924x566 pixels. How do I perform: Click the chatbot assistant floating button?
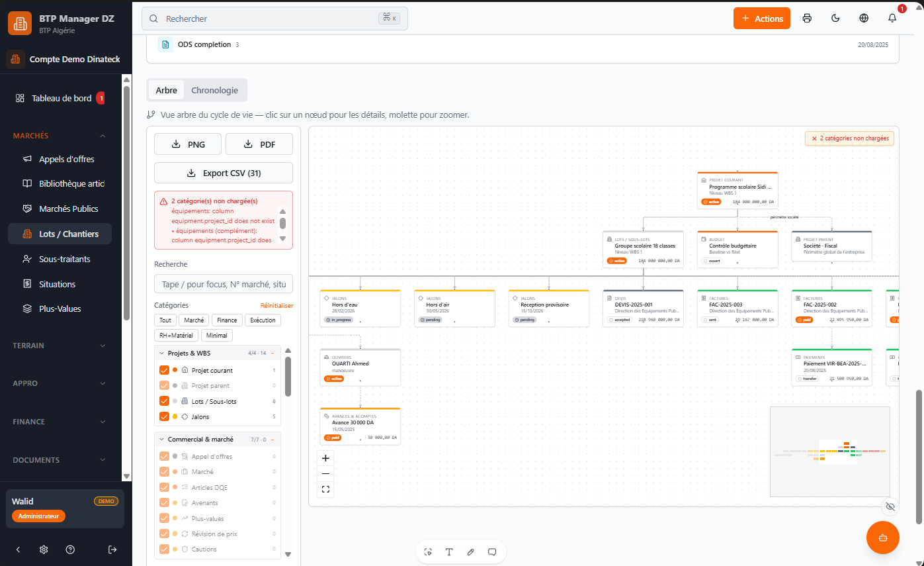click(883, 538)
